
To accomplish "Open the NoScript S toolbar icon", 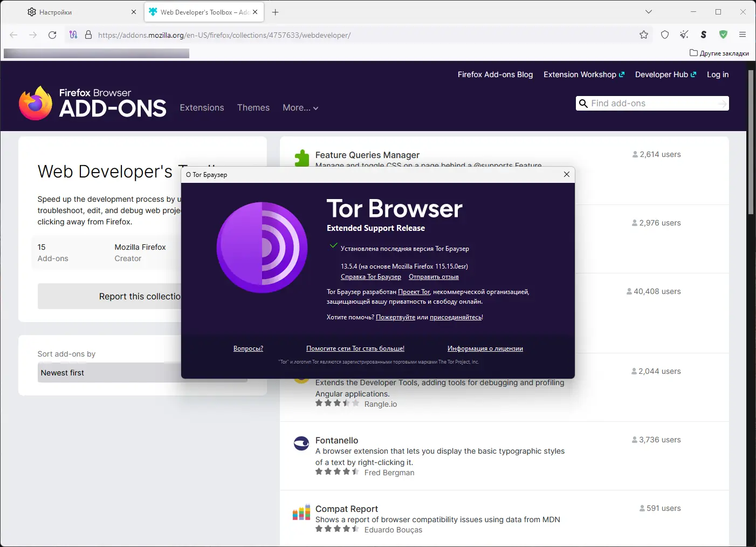I will [x=704, y=35].
